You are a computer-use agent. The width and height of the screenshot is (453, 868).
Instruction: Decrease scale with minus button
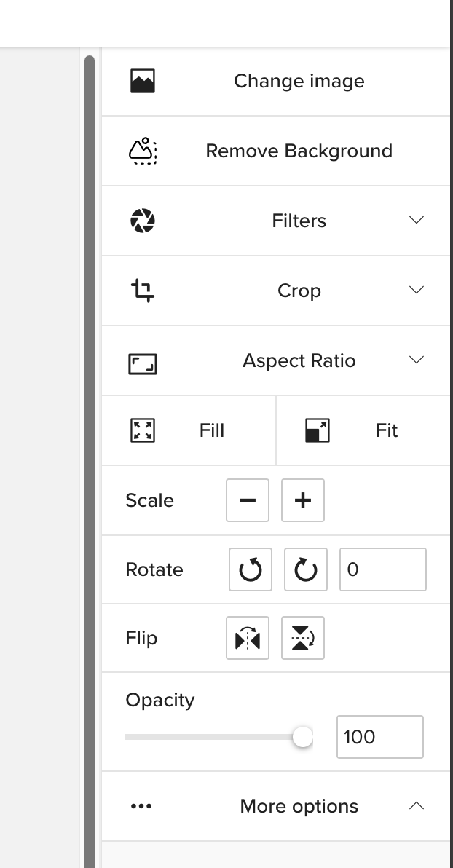[248, 500]
